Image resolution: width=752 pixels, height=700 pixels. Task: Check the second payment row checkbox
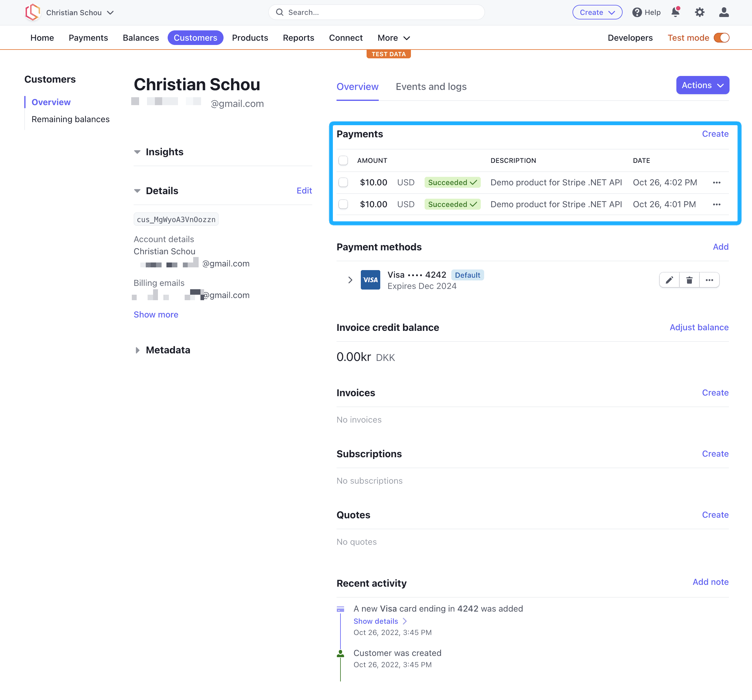tap(344, 204)
